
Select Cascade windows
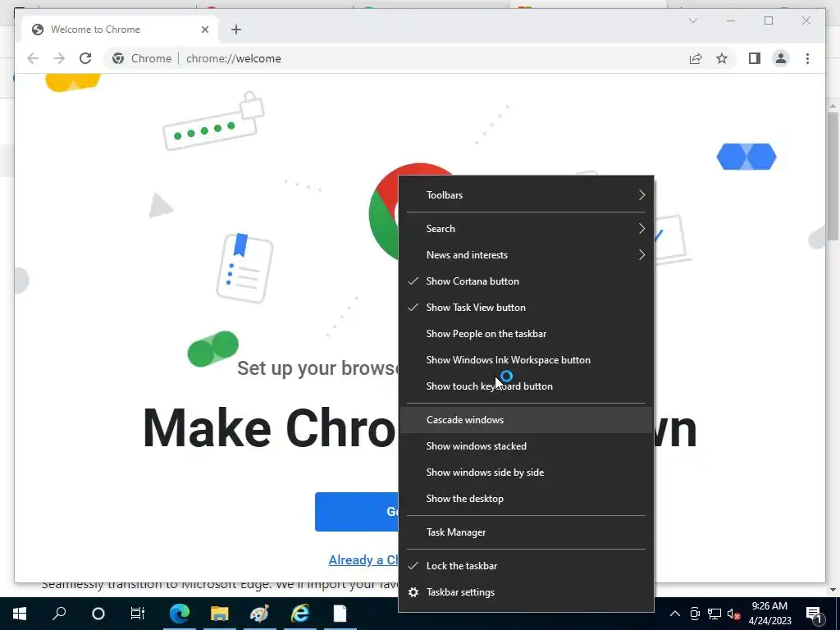[x=526, y=420]
